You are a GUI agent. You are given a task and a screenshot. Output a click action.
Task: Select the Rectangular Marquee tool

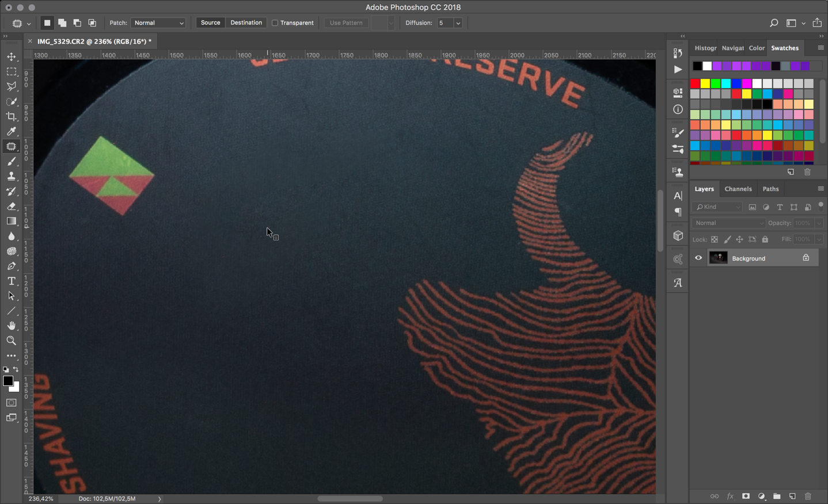click(x=12, y=72)
